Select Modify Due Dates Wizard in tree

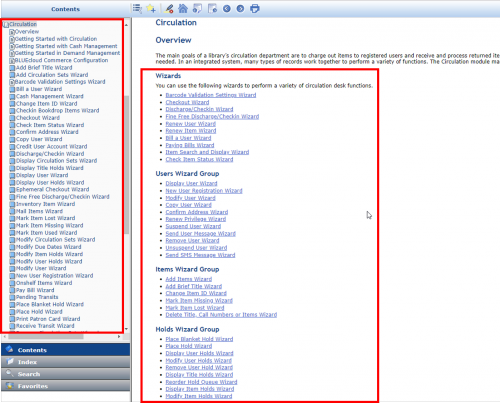pos(49,247)
